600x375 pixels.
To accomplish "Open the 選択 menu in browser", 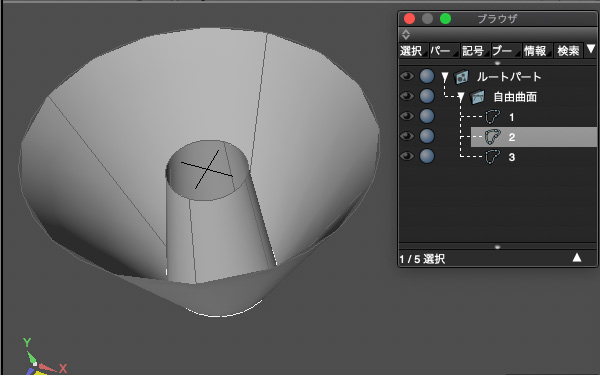I will (413, 51).
